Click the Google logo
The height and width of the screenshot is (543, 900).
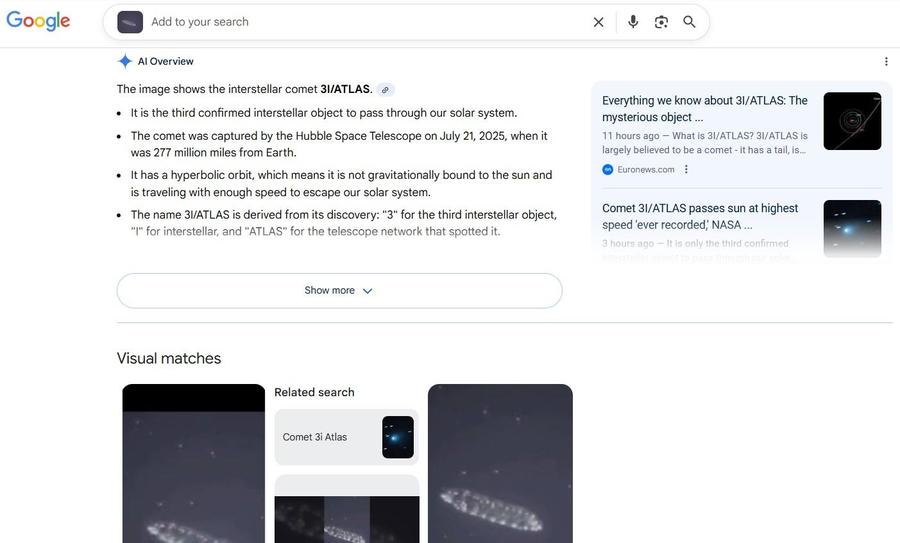[x=38, y=21]
